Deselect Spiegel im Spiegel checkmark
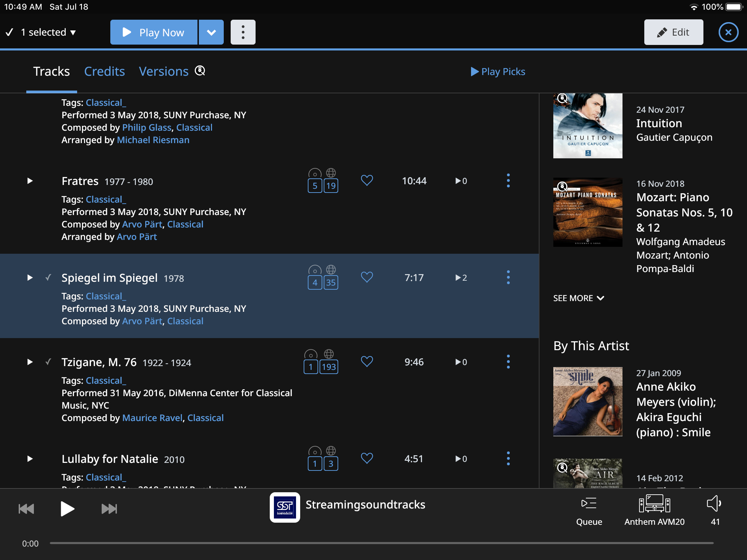This screenshot has width=747, height=560. click(x=48, y=278)
